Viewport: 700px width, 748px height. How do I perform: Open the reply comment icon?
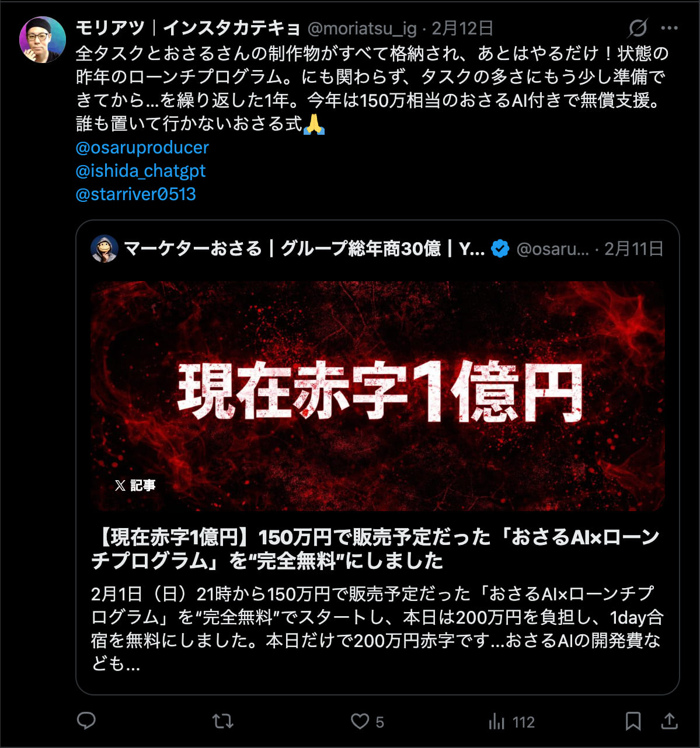[86, 721]
